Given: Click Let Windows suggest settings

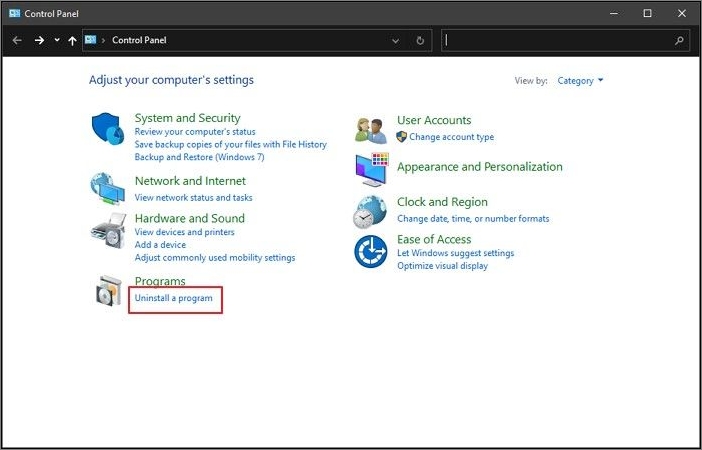Looking at the screenshot, I should coord(455,254).
